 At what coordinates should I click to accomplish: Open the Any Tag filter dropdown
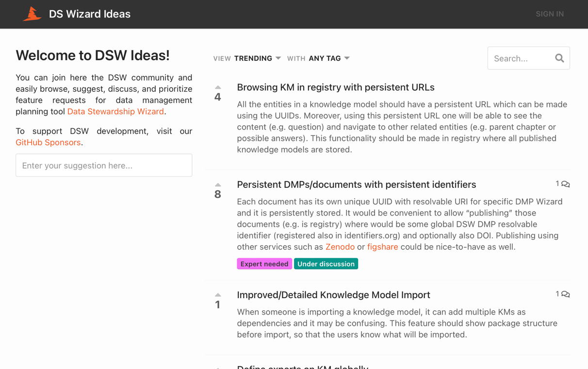(x=329, y=58)
